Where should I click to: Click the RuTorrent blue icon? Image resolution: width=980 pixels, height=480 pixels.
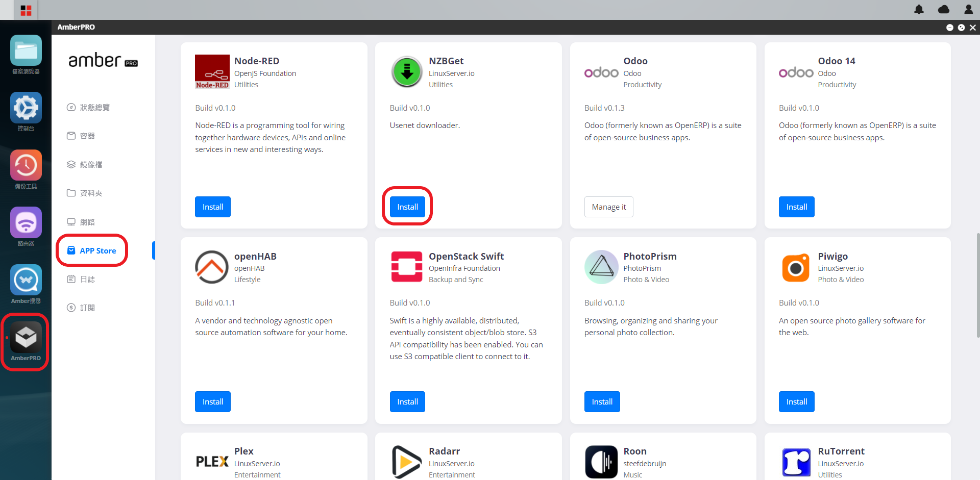pos(796,462)
